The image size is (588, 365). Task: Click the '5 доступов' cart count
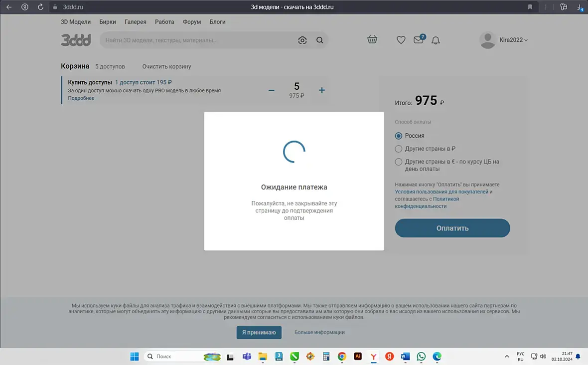coord(110,66)
